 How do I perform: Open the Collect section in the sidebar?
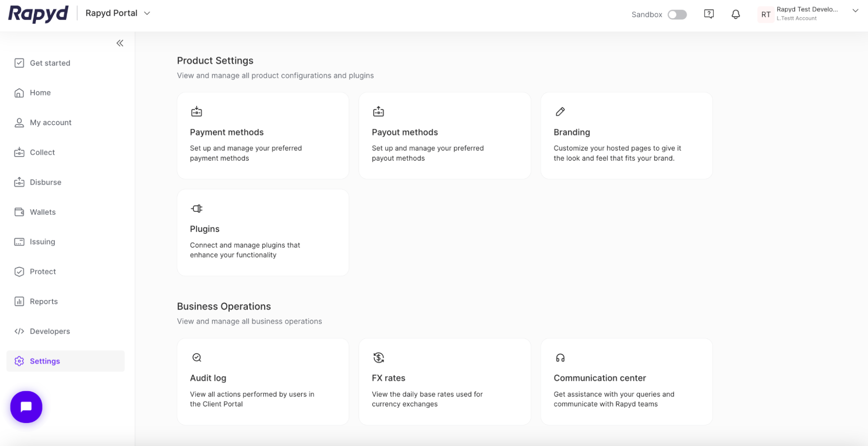[x=42, y=152]
